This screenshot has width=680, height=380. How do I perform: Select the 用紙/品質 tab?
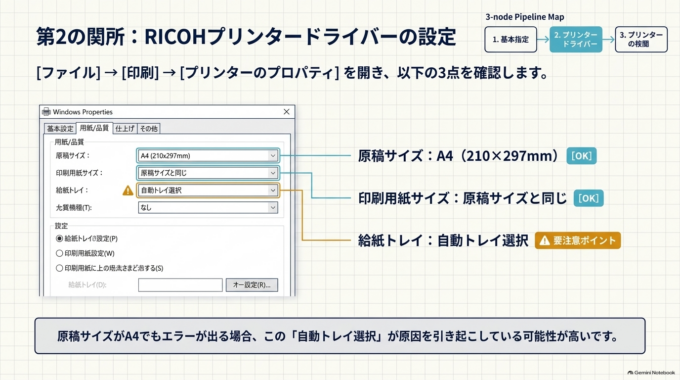pos(94,128)
